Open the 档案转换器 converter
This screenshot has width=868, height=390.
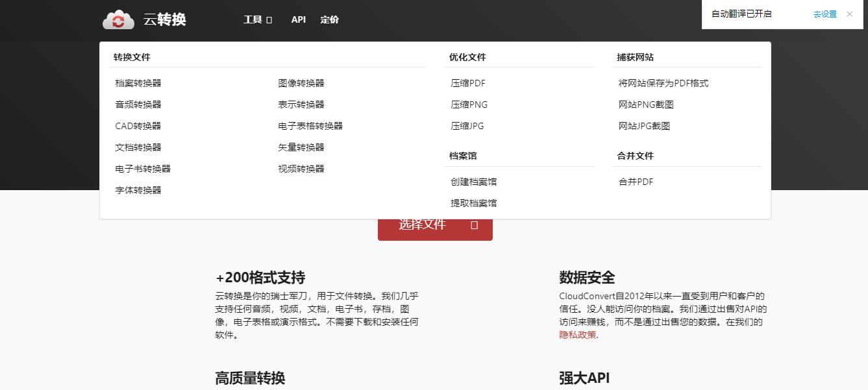(139, 82)
